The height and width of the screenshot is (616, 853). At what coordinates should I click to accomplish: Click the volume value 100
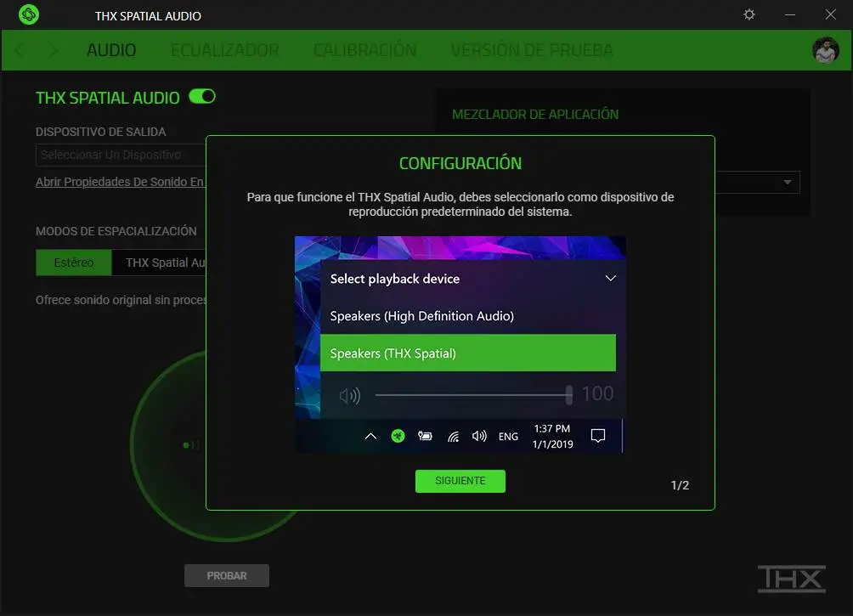(x=597, y=393)
